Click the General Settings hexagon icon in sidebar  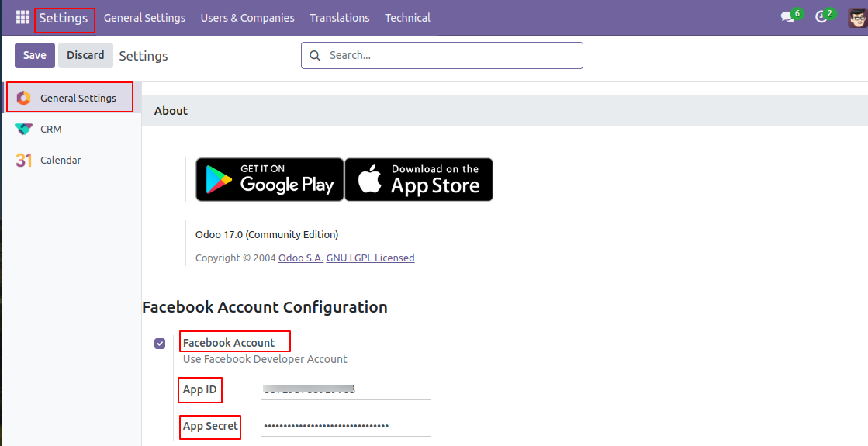click(23, 98)
